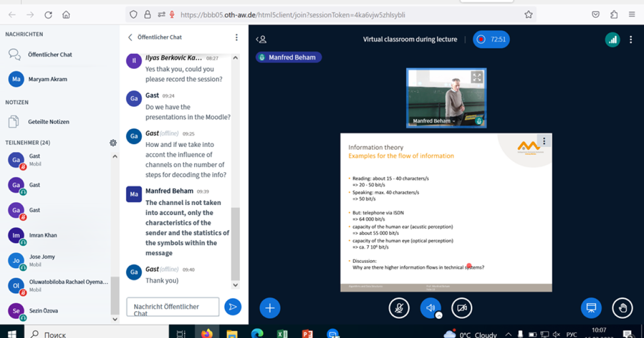Click the recording indicator showing 72:51
This screenshot has width=644, height=338.
491,39
